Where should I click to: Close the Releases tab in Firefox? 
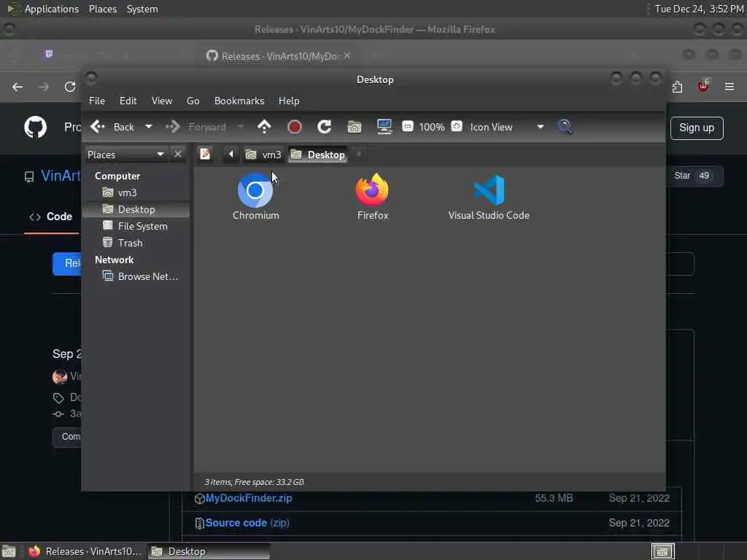click(347, 55)
